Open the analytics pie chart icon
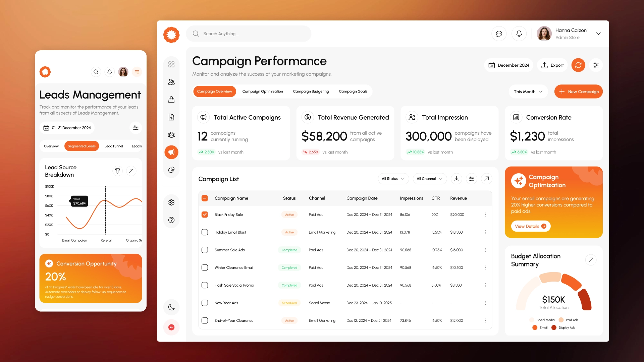 coord(171,170)
